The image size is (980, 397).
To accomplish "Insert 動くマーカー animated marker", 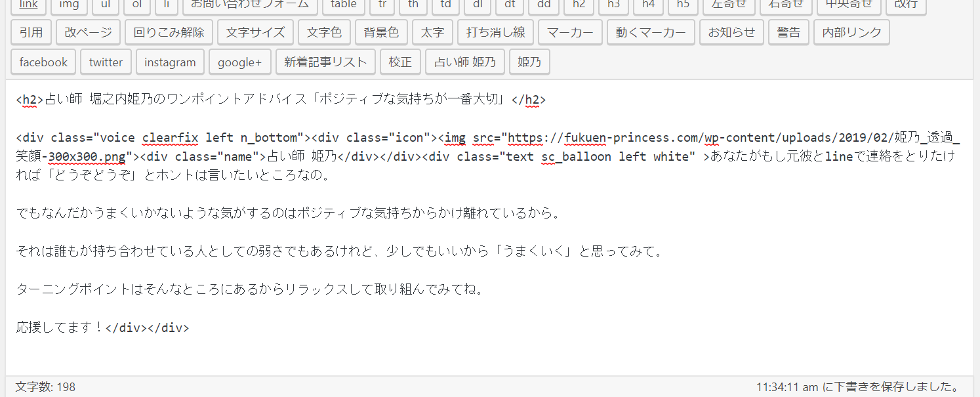I will [x=651, y=32].
